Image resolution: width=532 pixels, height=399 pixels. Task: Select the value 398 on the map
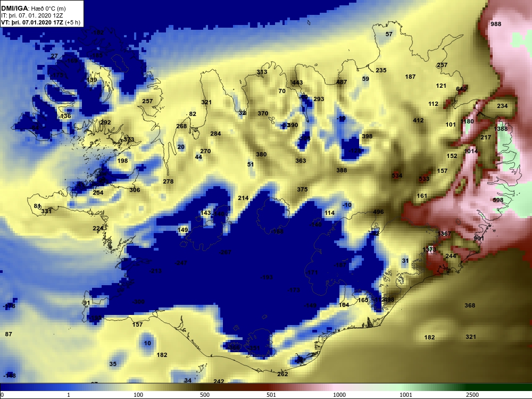tap(367, 136)
